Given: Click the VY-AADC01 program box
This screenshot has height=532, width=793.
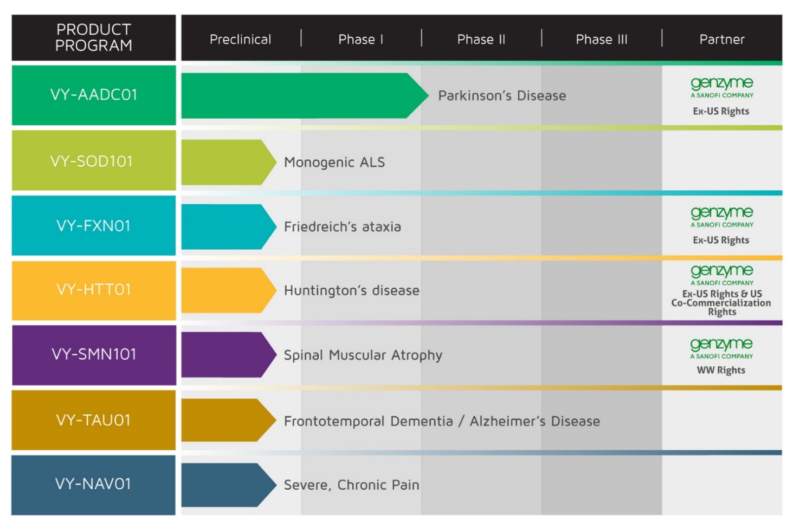Looking at the screenshot, I should 94,95.
